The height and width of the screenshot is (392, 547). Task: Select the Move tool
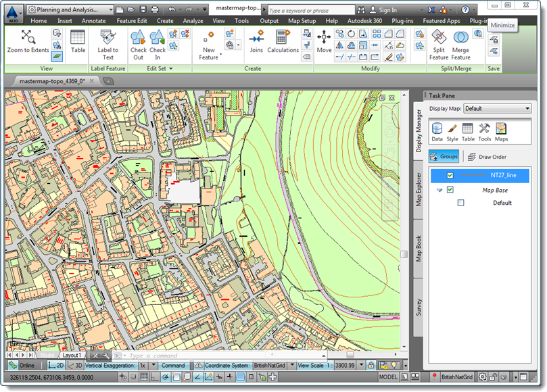(x=324, y=41)
